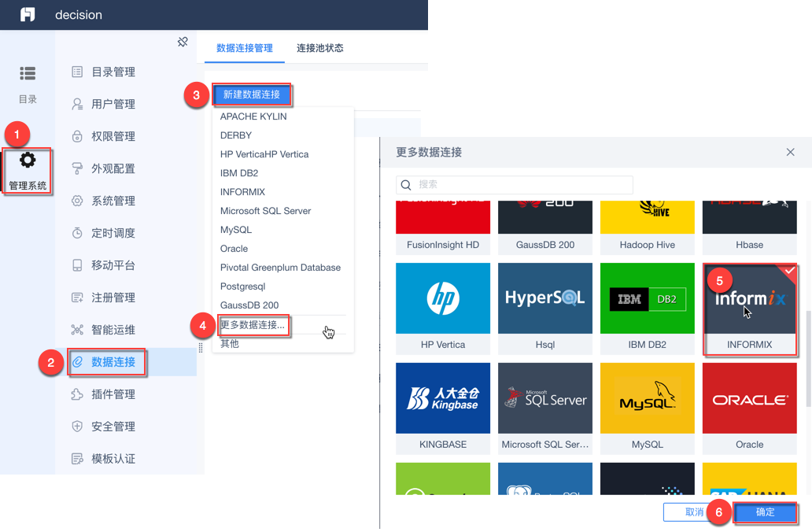Click the dialog vertical scrollbar

pos(808,358)
